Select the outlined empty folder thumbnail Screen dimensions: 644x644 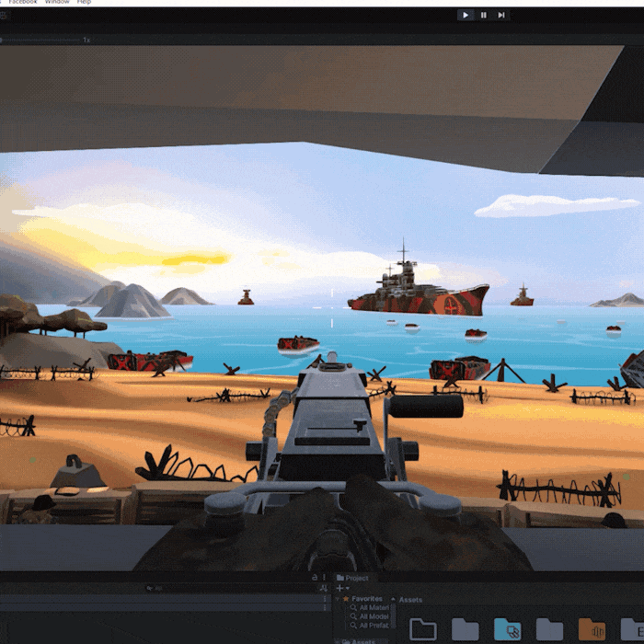pyautogui.click(x=422, y=629)
